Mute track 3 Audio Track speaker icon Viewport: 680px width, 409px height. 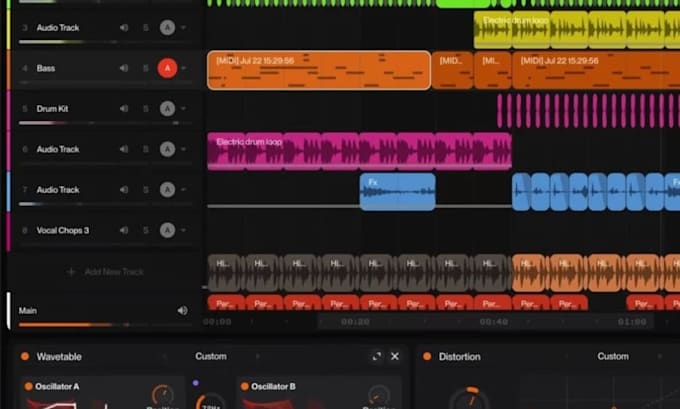click(124, 28)
